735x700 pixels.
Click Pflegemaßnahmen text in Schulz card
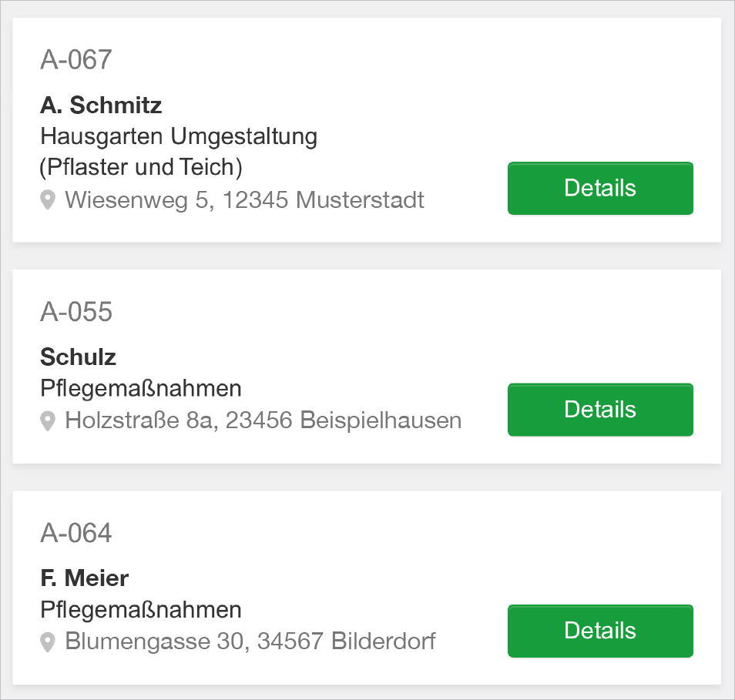[141, 389]
